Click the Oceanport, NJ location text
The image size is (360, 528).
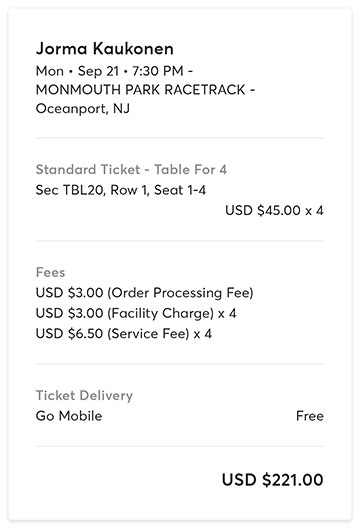point(83,109)
